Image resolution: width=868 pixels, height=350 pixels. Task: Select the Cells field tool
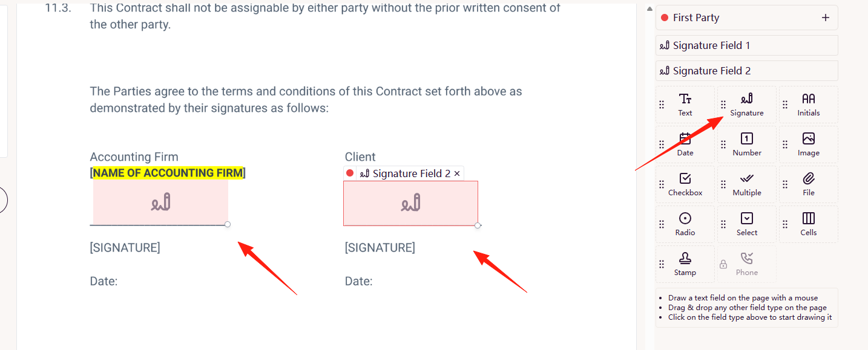809,224
